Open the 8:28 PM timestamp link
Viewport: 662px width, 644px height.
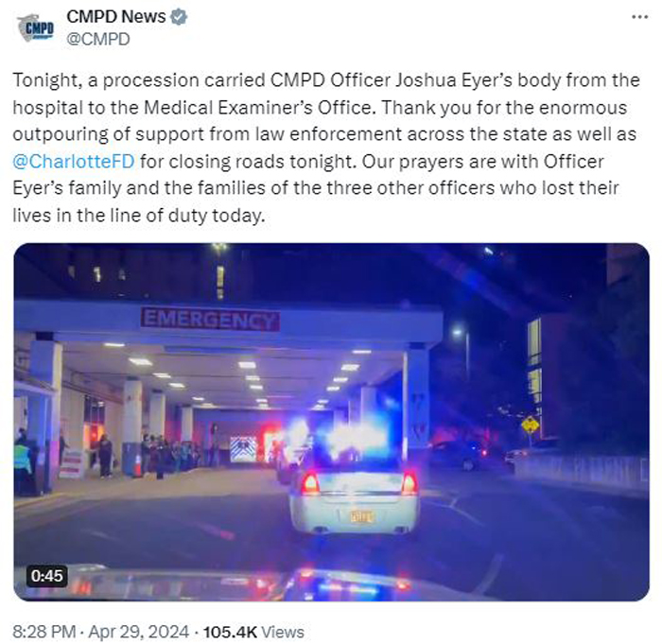(x=44, y=632)
